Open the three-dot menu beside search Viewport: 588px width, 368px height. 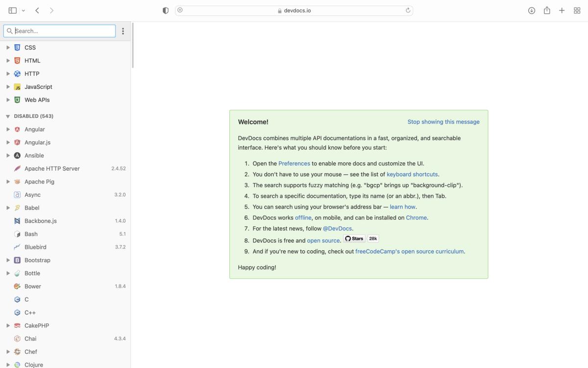click(x=123, y=31)
